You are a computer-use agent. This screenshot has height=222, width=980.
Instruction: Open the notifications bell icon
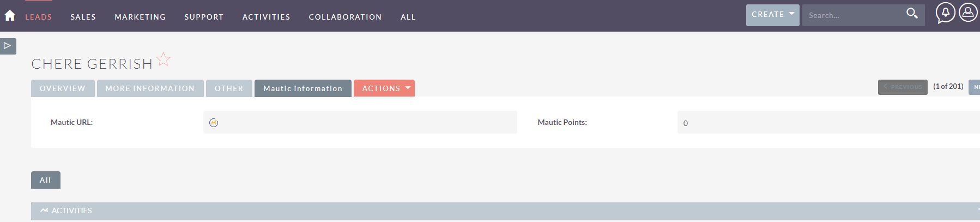946,13
